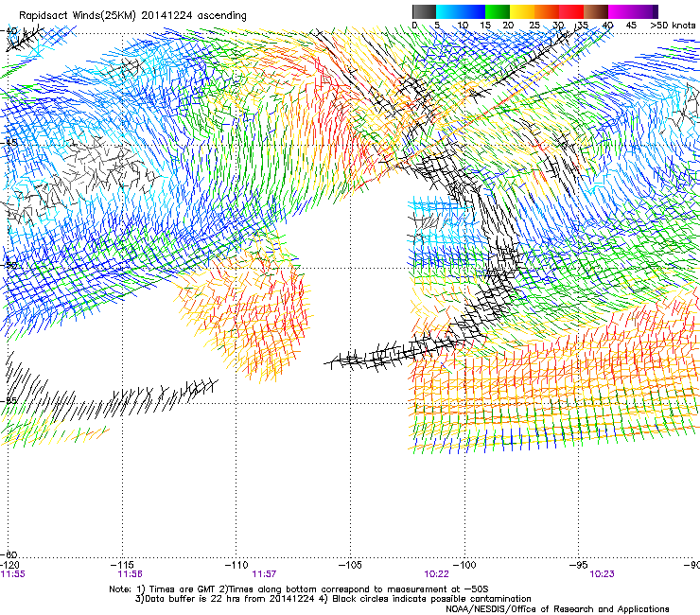Click the purple 11:56 time stamp
Image resolution: width=700 pixels, height=615 pixels.
(130, 574)
